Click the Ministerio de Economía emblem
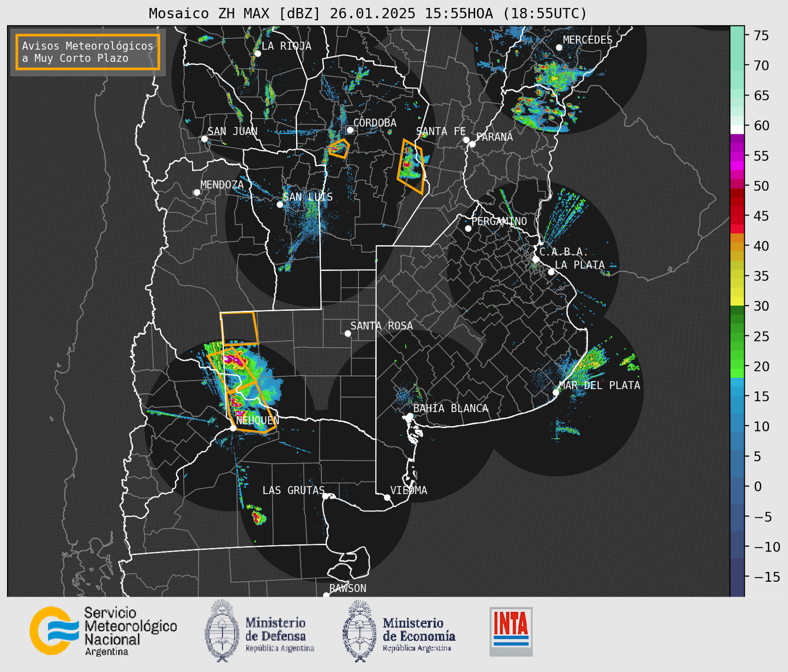This screenshot has width=788, height=672. pyautogui.click(x=360, y=631)
